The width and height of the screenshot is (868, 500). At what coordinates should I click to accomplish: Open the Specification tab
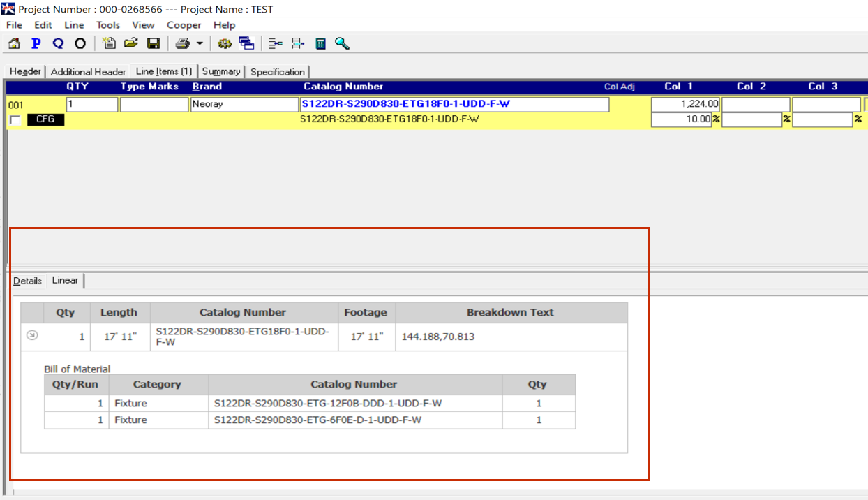[278, 71]
